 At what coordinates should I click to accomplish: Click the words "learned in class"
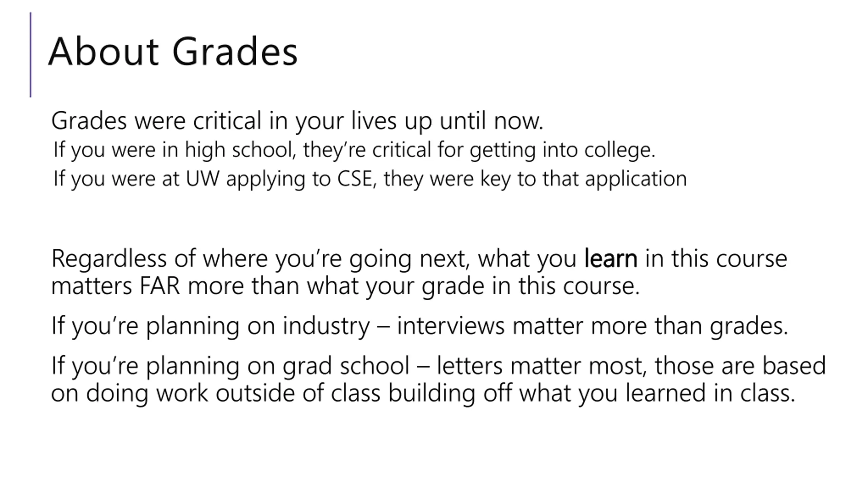point(710,393)
